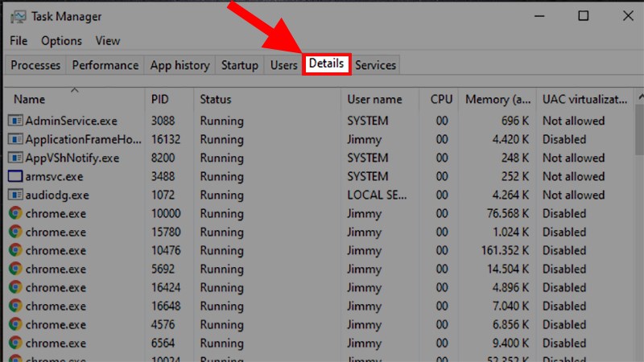Click Chrome icon of PID 4576 row
This screenshot has height=362, width=644.
[x=15, y=324]
